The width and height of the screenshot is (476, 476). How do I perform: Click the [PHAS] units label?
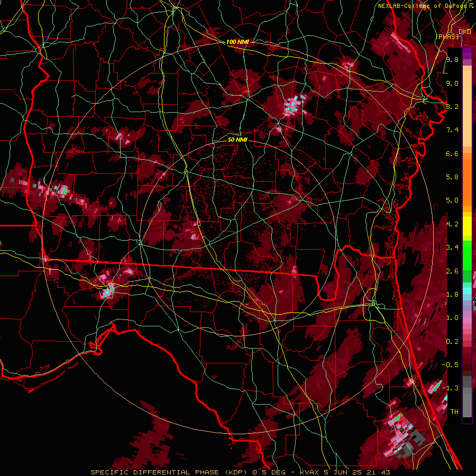point(447,36)
